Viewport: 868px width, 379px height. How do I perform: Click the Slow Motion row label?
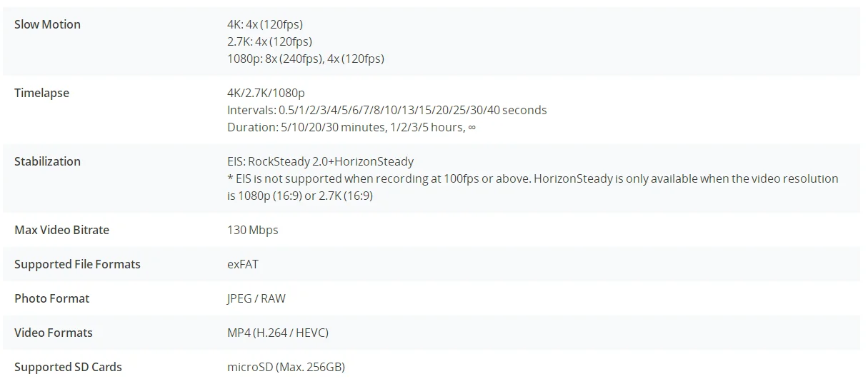tap(47, 24)
